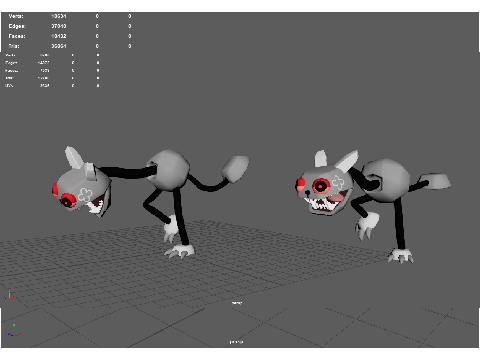Screen dimensions: 480x360
Task: Click the right creature's sphere body
Action: click(386, 180)
